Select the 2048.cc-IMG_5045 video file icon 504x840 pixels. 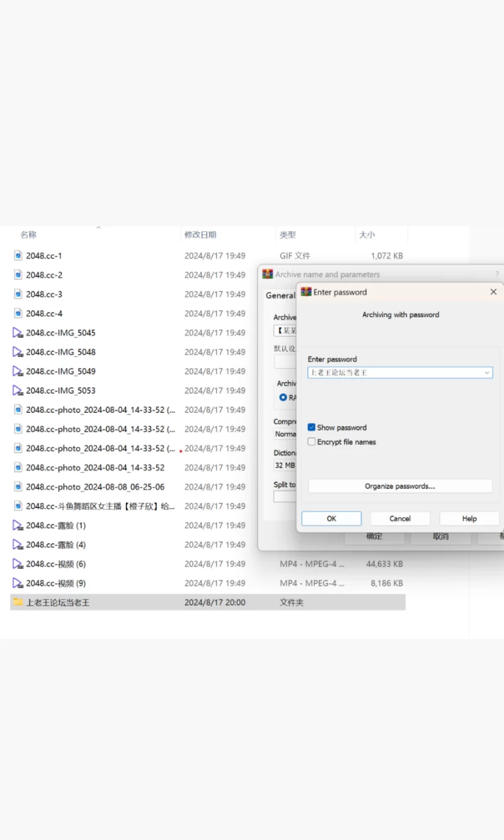coord(18,333)
